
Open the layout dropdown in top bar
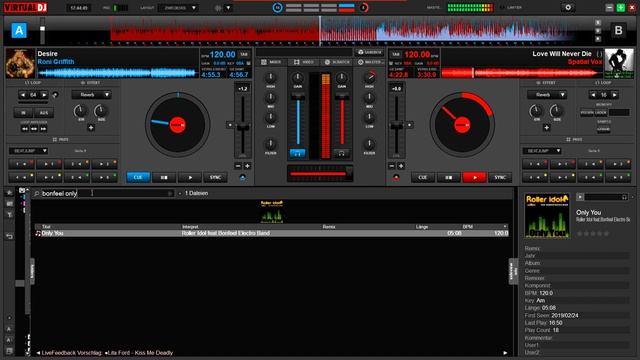pyautogui.click(x=178, y=8)
